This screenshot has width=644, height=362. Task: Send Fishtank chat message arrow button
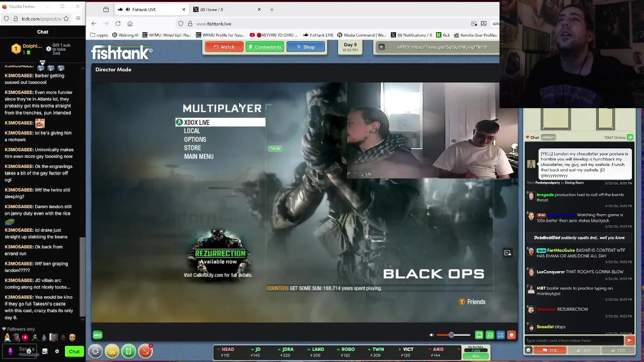pyautogui.click(x=629, y=340)
